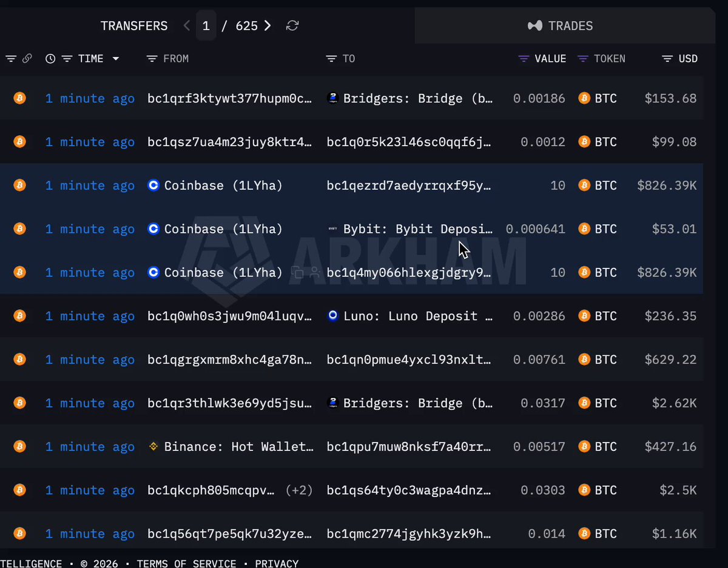Viewport: 728px width, 568px height.
Task: Click BTC token icon in $236.35 row
Action: point(584,316)
